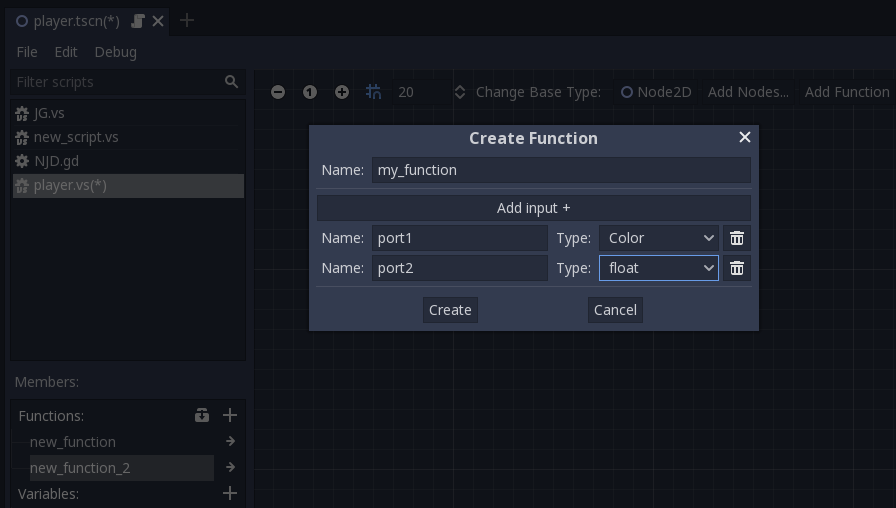
Task: Open the float type dropdown for port2
Action: click(x=659, y=268)
